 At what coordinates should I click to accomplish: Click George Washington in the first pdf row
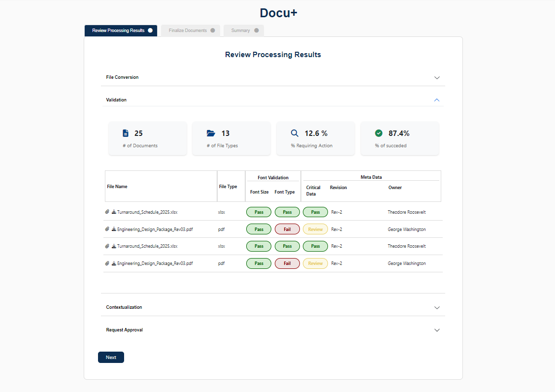[x=407, y=229]
